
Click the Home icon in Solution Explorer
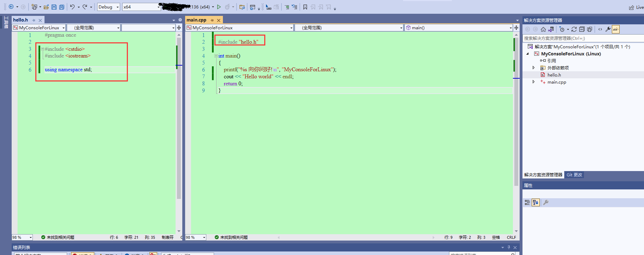click(543, 29)
